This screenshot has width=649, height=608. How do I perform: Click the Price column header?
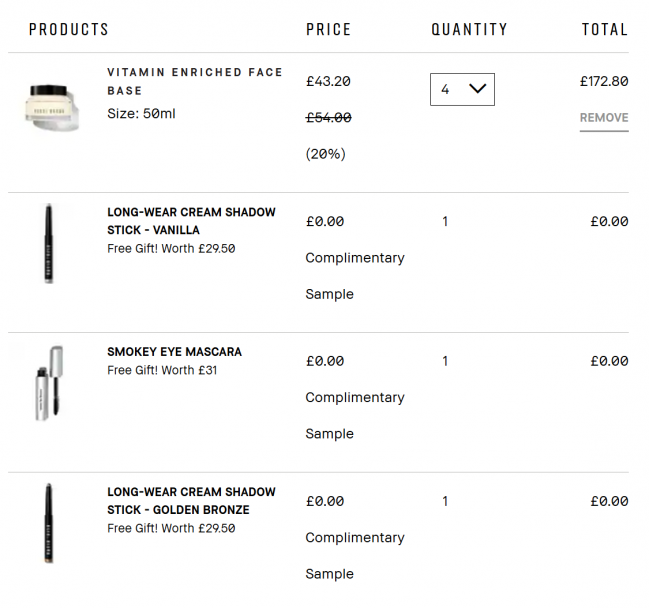pyautogui.click(x=328, y=29)
